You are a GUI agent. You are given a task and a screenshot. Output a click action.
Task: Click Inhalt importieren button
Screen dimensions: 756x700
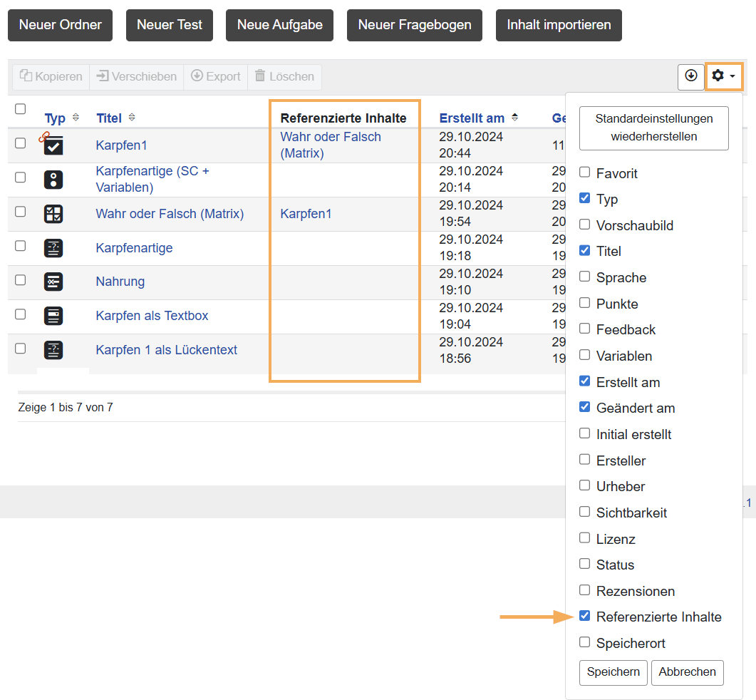tap(559, 25)
